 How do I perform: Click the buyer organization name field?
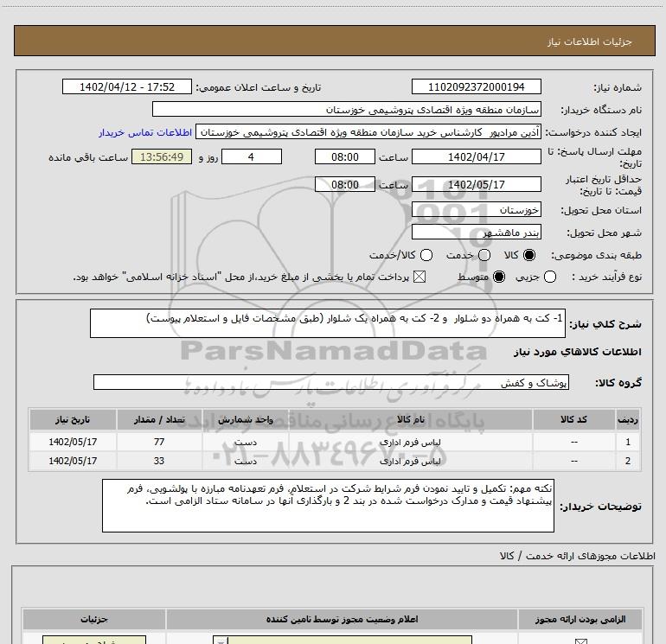pos(347,110)
